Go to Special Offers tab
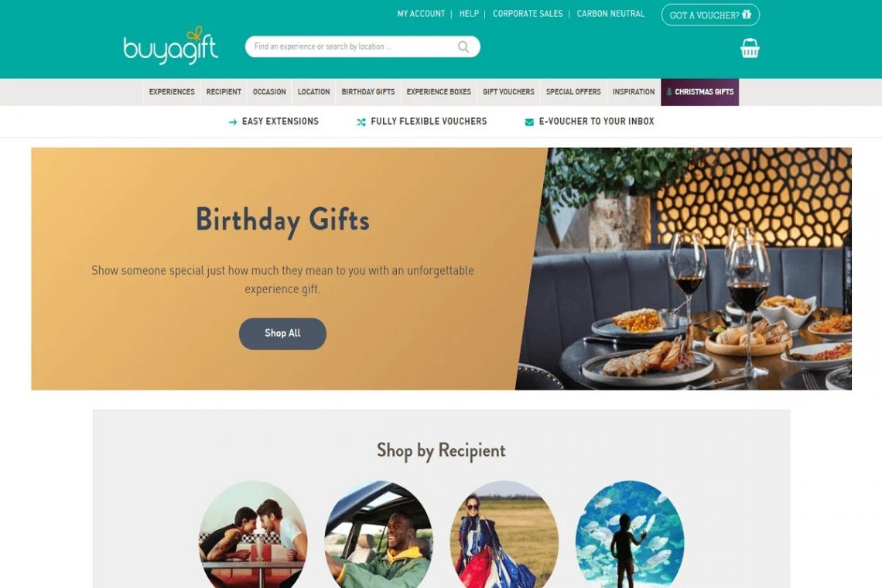The width and height of the screenshot is (882, 588). pyautogui.click(x=573, y=92)
